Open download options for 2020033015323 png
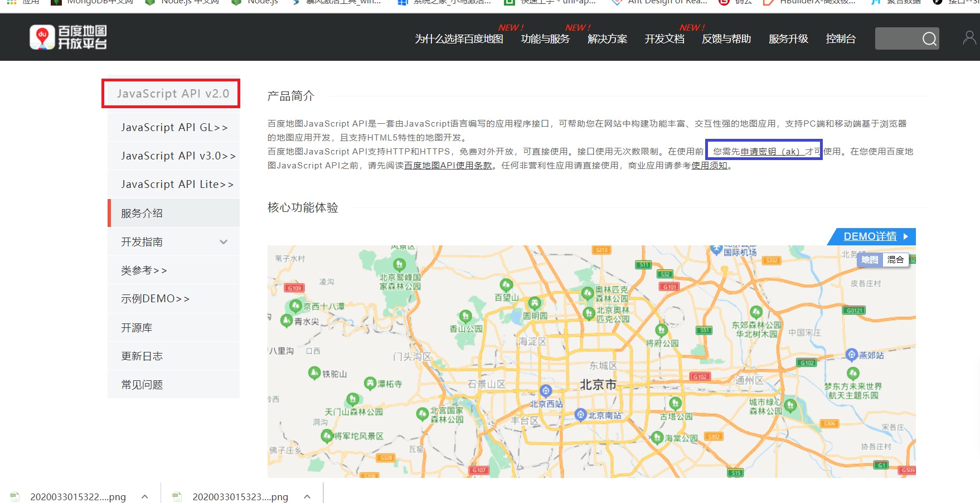This screenshot has width=980, height=503. point(307,496)
